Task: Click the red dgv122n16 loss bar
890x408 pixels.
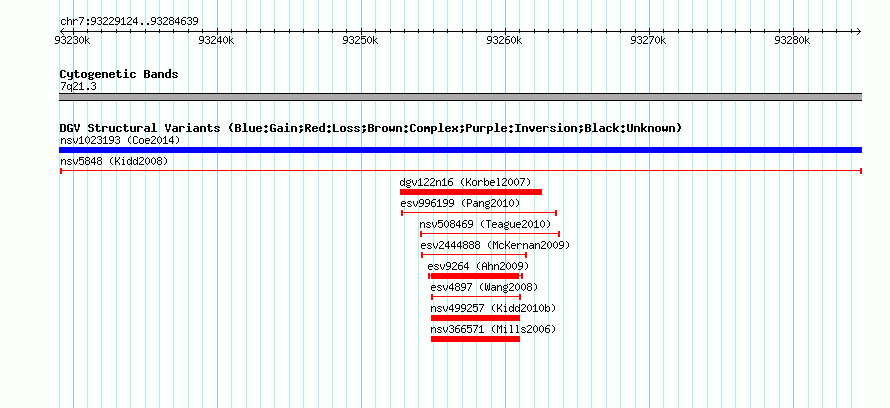Action: coord(471,192)
